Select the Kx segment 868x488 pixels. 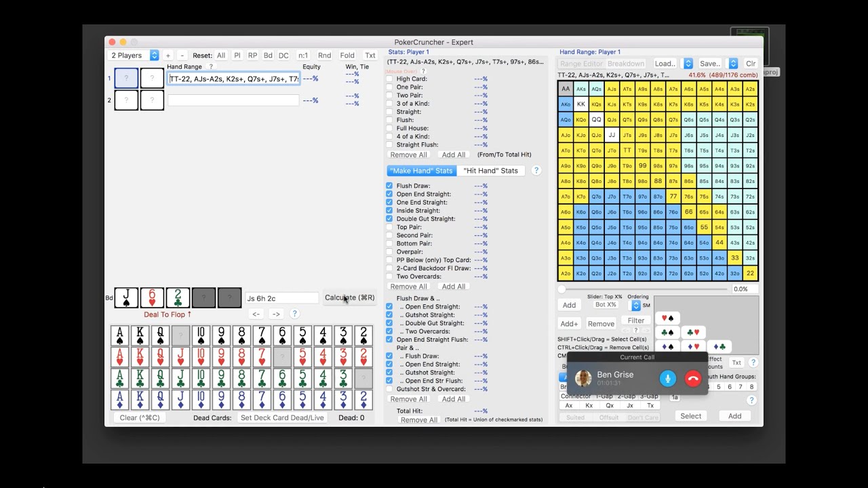coord(589,405)
